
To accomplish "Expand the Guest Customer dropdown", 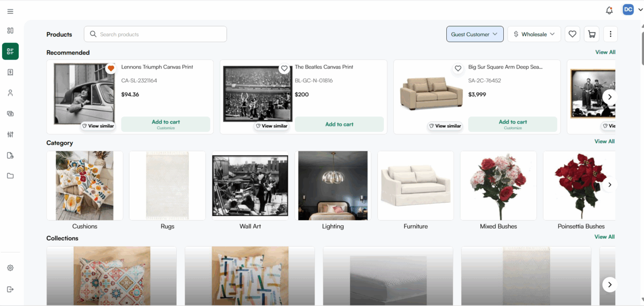I will (x=475, y=34).
